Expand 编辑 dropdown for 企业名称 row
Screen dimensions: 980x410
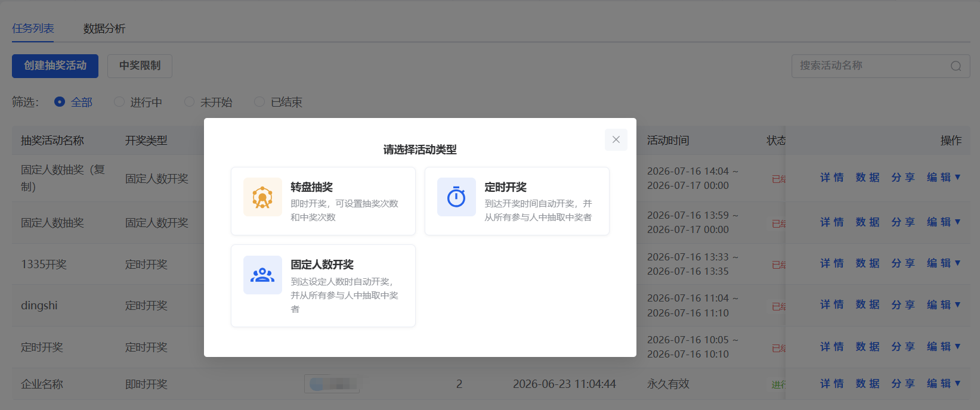[944, 384]
